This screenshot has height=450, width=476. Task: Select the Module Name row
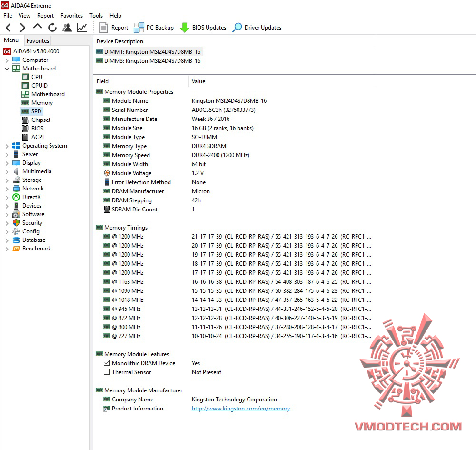point(185,101)
